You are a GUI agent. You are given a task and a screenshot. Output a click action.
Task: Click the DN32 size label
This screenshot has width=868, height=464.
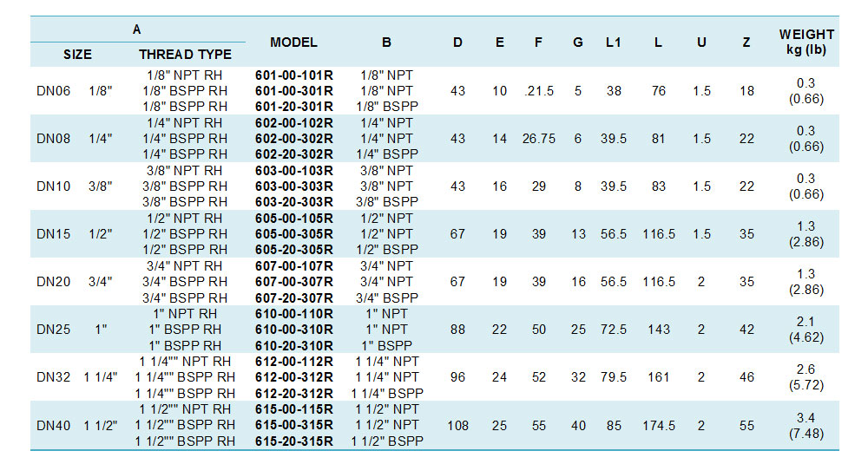pos(54,377)
